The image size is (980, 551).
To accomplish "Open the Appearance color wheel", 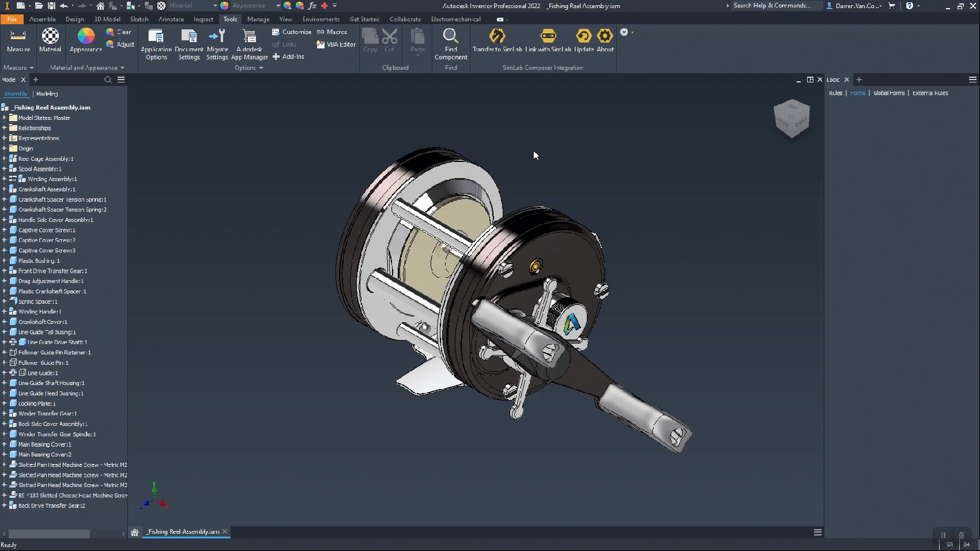I will [x=86, y=37].
